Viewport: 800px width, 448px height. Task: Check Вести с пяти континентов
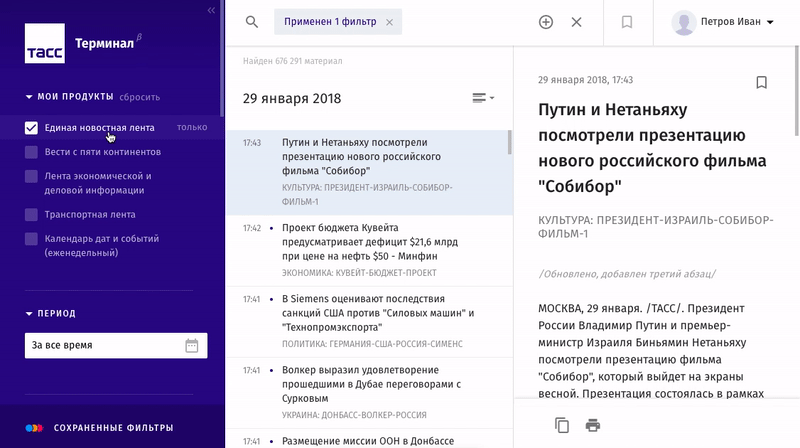click(31, 152)
